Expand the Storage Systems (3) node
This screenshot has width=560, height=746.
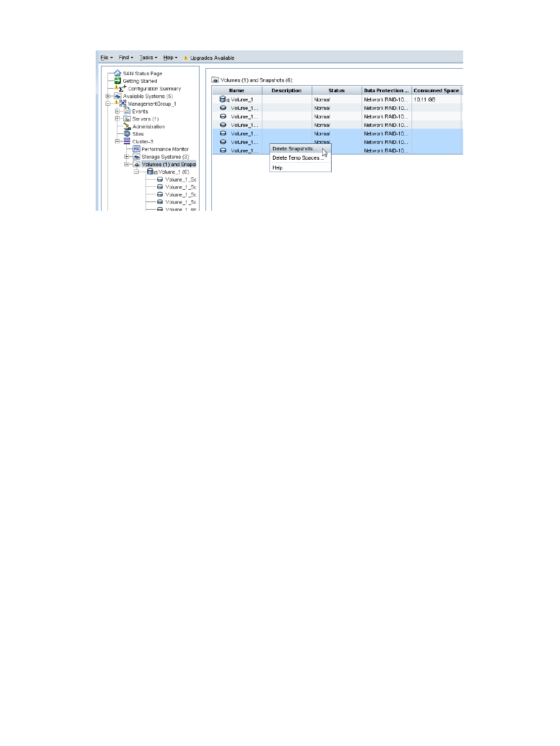[127, 157]
